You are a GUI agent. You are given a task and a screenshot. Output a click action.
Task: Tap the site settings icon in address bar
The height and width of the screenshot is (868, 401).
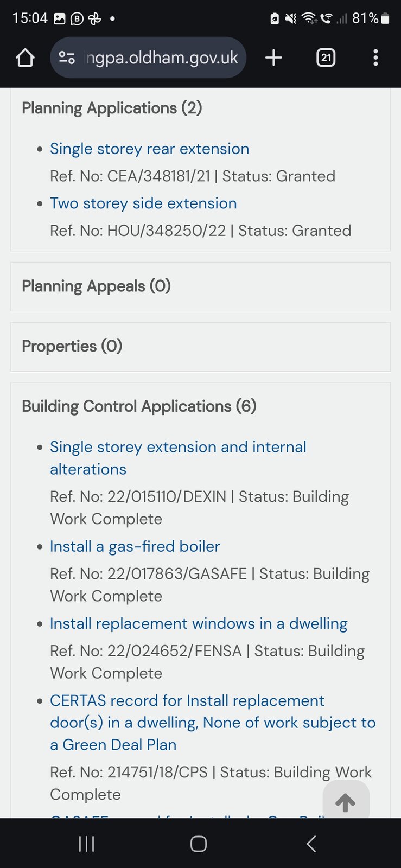67,58
